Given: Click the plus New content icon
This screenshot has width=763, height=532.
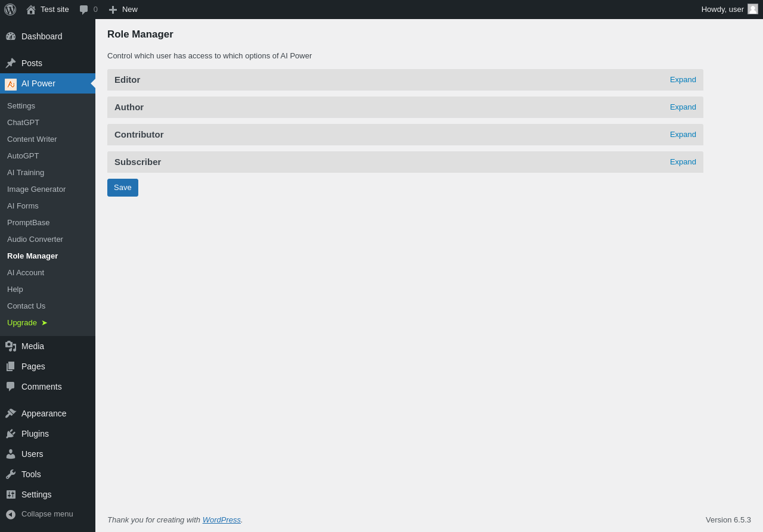Looking at the screenshot, I should (113, 10).
